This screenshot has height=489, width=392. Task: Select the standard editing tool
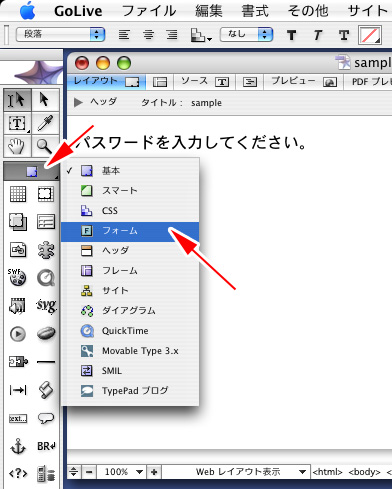[x=17, y=100]
